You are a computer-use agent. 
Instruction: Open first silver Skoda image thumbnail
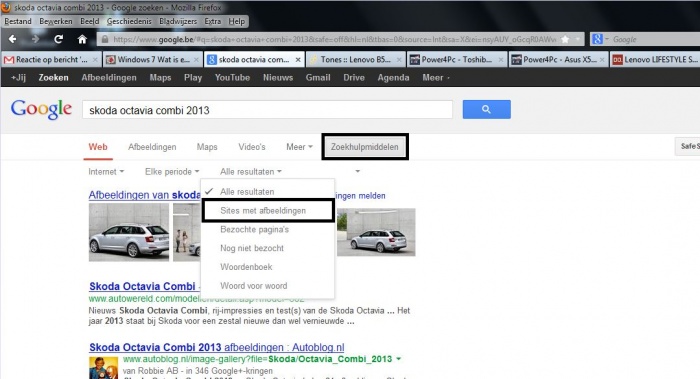pyautogui.click(x=129, y=232)
